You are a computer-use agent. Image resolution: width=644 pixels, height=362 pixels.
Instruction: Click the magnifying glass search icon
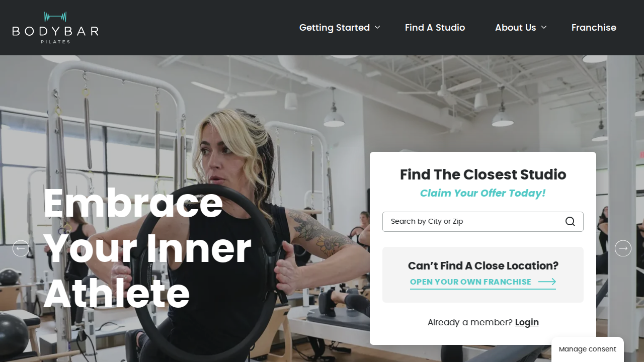pyautogui.click(x=570, y=222)
